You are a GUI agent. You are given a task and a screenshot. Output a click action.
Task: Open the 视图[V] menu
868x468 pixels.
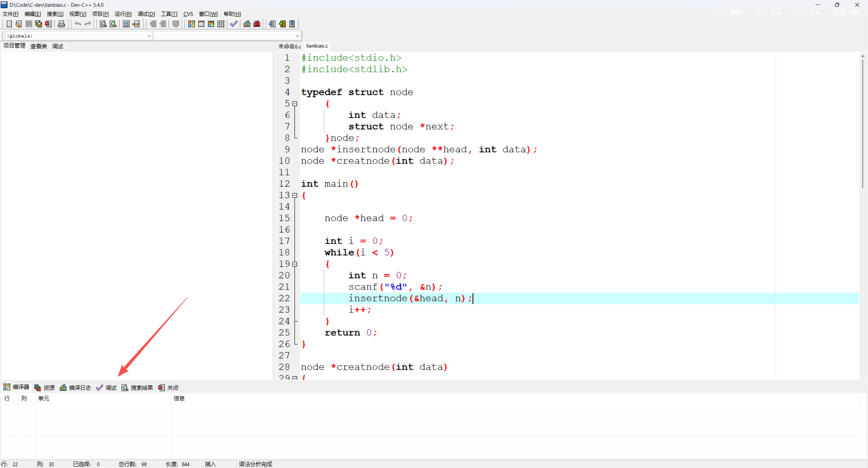78,14
